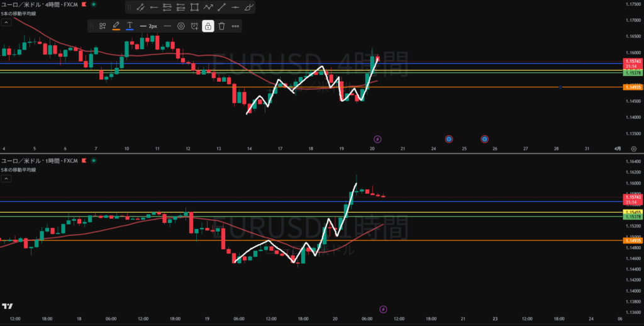Toggle the lock on the selected drawing
The width and height of the screenshot is (644, 326).
pyautogui.click(x=208, y=26)
